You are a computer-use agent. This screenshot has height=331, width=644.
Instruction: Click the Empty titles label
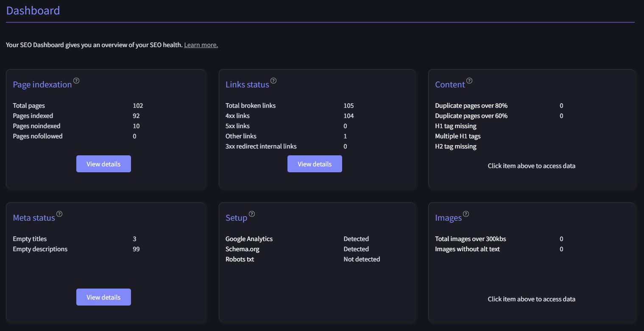pos(30,239)
